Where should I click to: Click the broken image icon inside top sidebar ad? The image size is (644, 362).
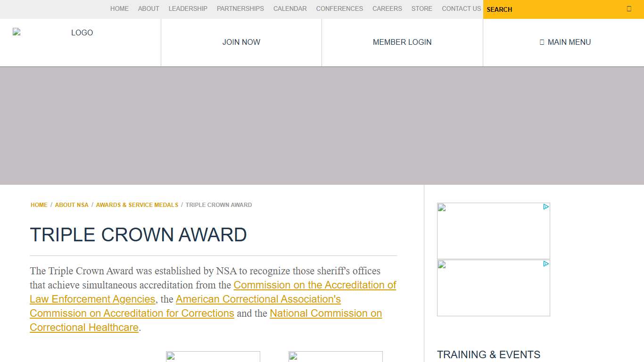(441, 207)
